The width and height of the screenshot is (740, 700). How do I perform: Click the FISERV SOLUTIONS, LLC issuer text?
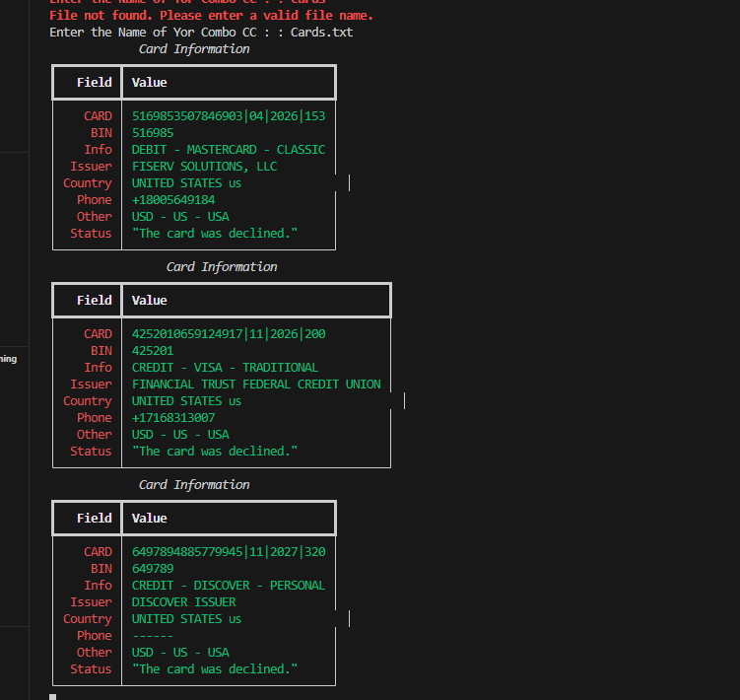pyautogui.click(x=204, y=167)
